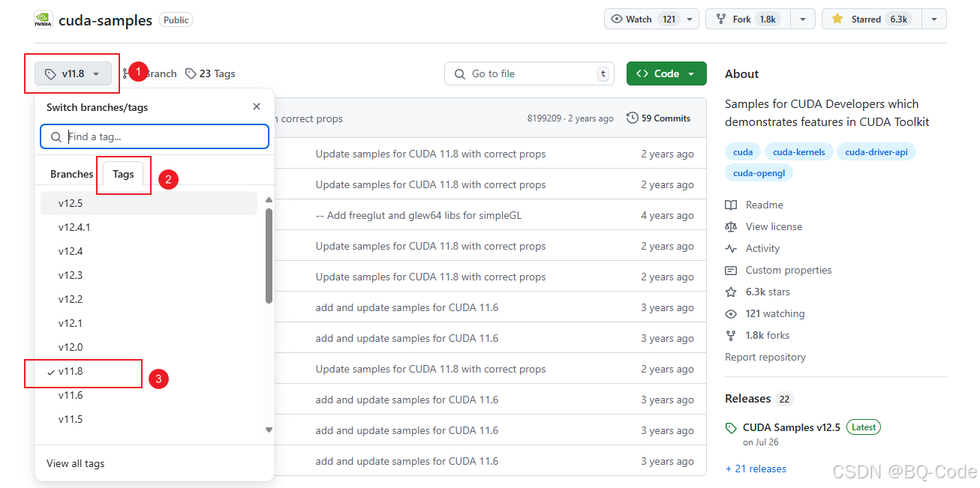
Task: Click the green release tag icon
Action: coord(731,428)
